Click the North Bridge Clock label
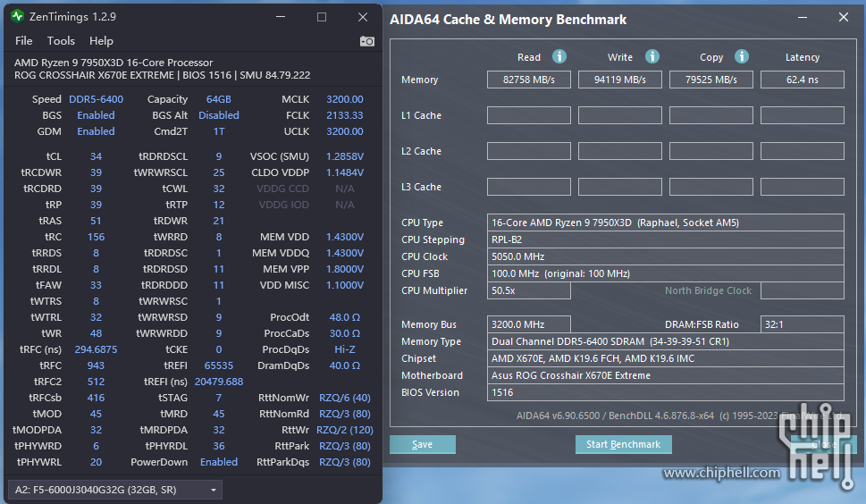Image resolution: width=866 pixels, height=504 pixels. pyautogui.click(x=708, y=290)
